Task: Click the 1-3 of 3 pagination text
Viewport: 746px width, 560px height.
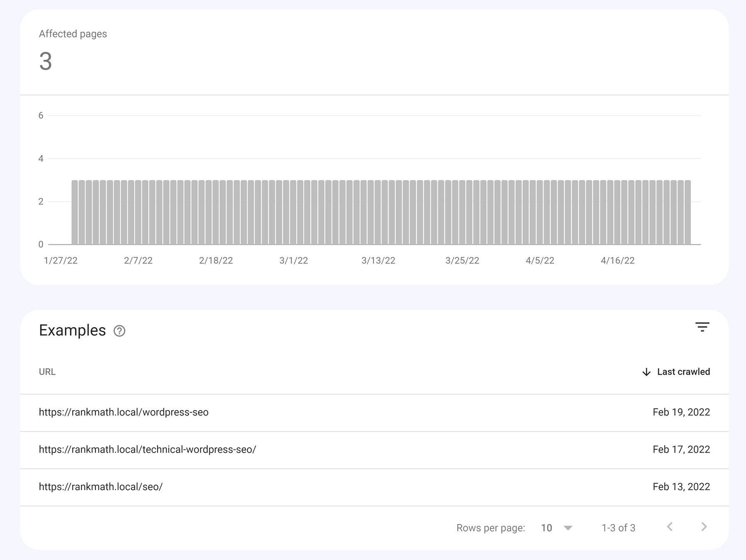Action: [x=618, y=528]
